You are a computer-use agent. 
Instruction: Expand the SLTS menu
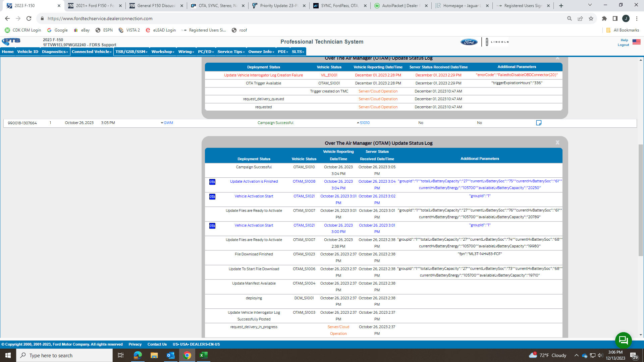pos(298,52)
